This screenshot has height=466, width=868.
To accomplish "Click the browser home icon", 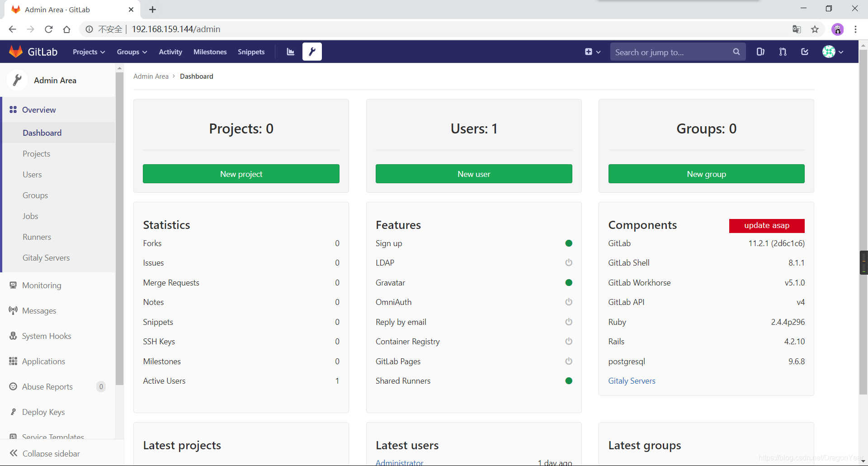I will coord(66,29).
